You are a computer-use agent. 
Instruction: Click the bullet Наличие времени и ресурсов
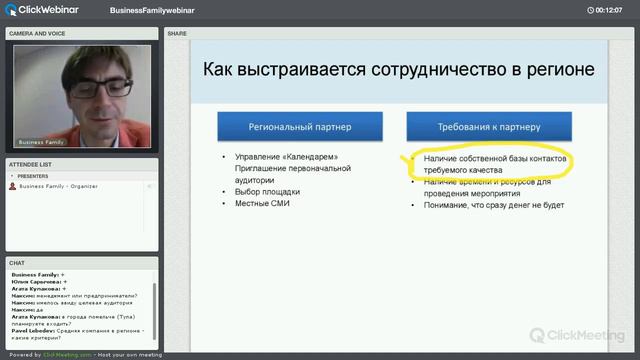pyautogui.click(x=487, y=187)
